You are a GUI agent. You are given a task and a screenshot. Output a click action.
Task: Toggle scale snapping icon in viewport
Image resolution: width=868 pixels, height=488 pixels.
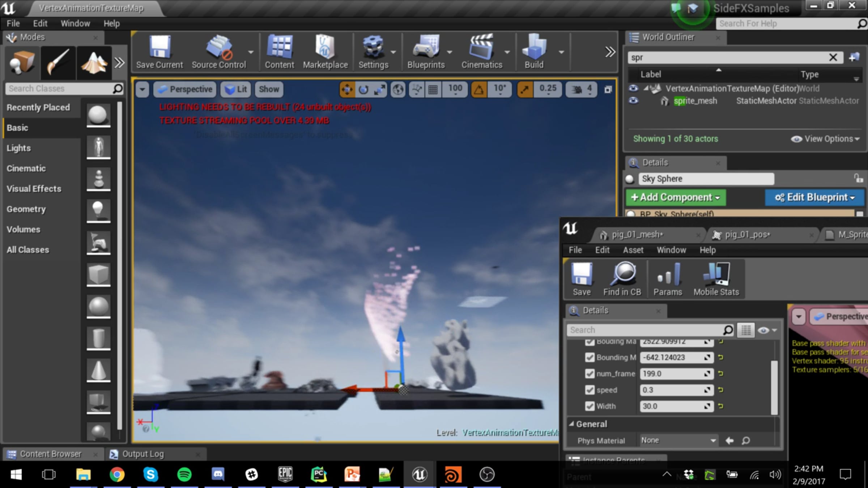point(525,89)
